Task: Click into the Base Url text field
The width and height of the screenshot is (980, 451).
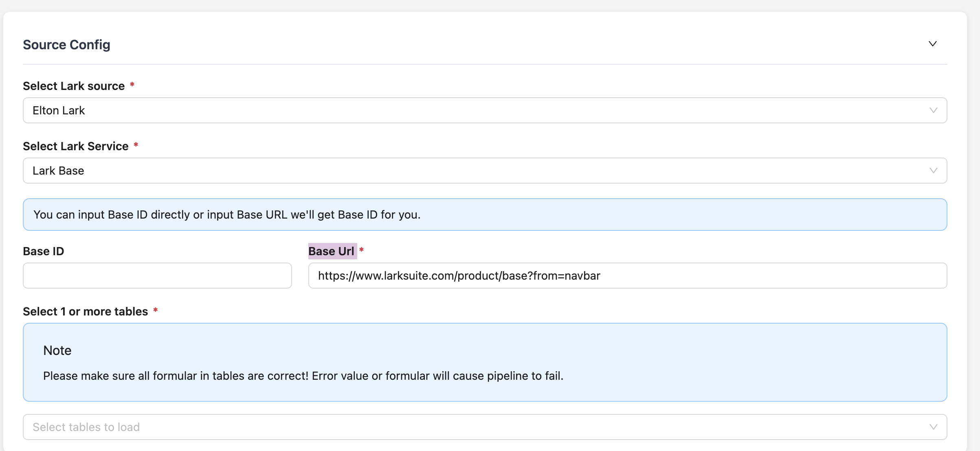Action: [x=627, y=276]
